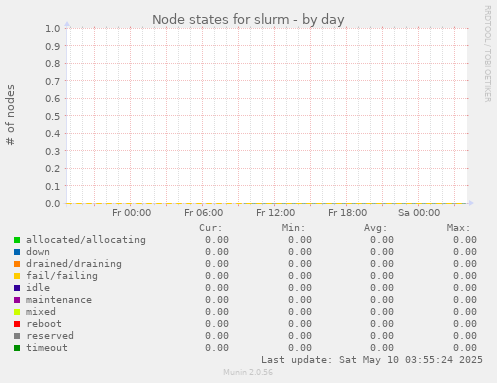497x383 pixels.
Task: Click the dark green timeout legend swatch
Action: 17,348
